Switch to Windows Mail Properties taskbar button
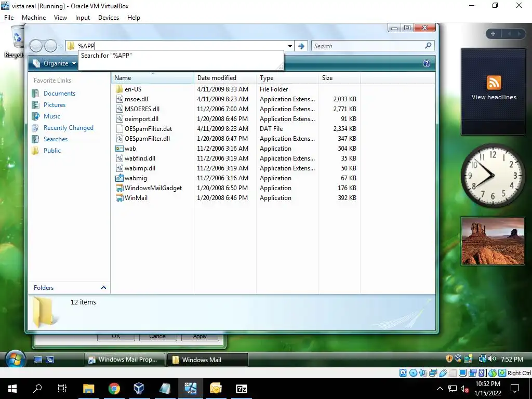This screenshot has width=532, height=399. click(x=124, y=360)
